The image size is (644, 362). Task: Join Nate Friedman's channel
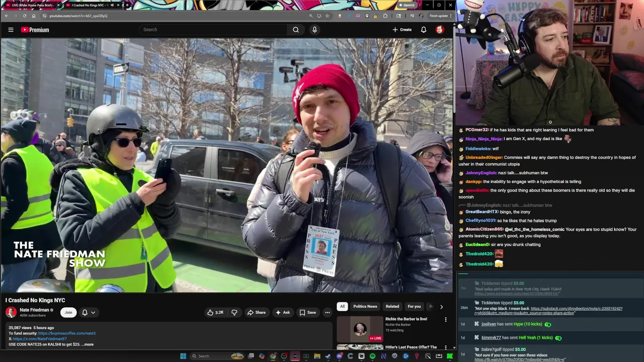coord(68,312)
